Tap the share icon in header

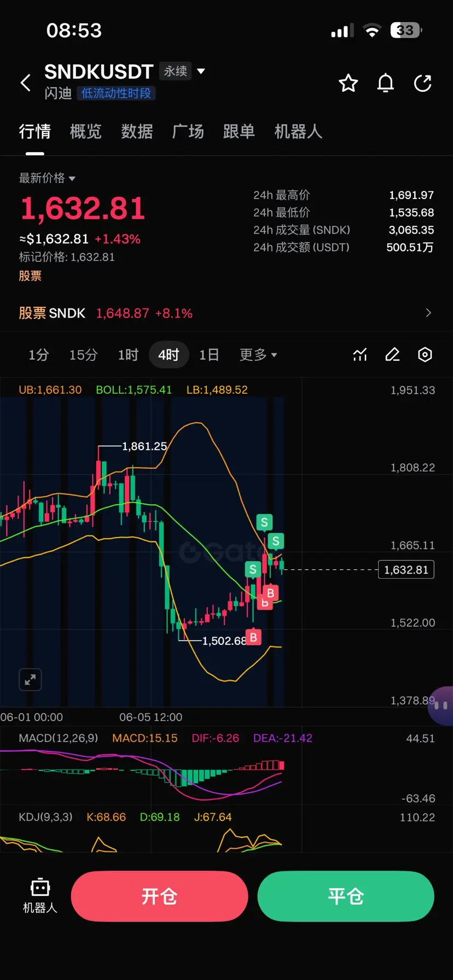click(423, 83)
